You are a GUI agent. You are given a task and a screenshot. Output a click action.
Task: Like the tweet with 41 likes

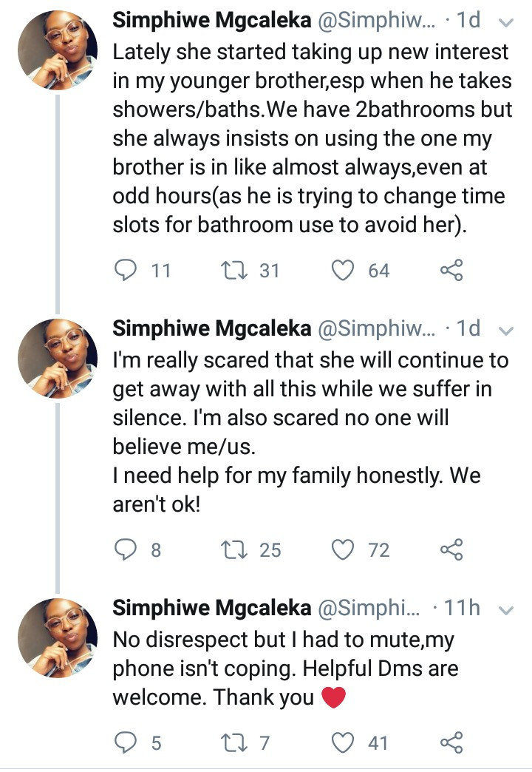342,742
